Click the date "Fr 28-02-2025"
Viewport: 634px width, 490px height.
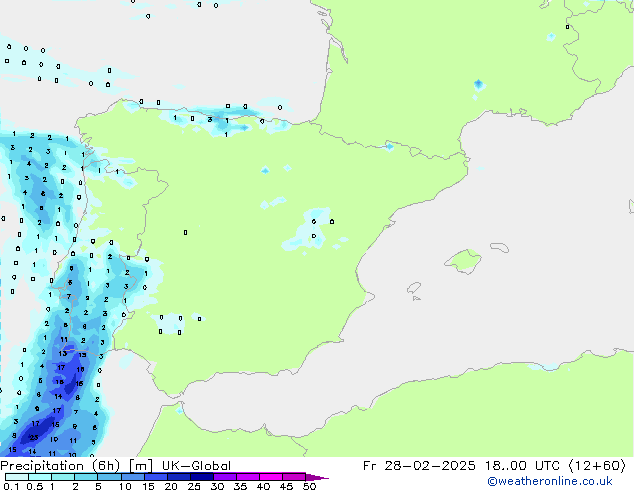[x=419, y=466]
